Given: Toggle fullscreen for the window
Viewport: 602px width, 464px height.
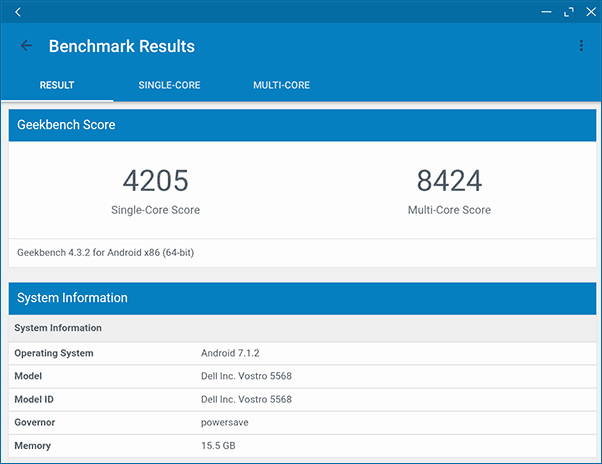Looking at the screenshot, I should pyautogui.click(x=569, y=12).
